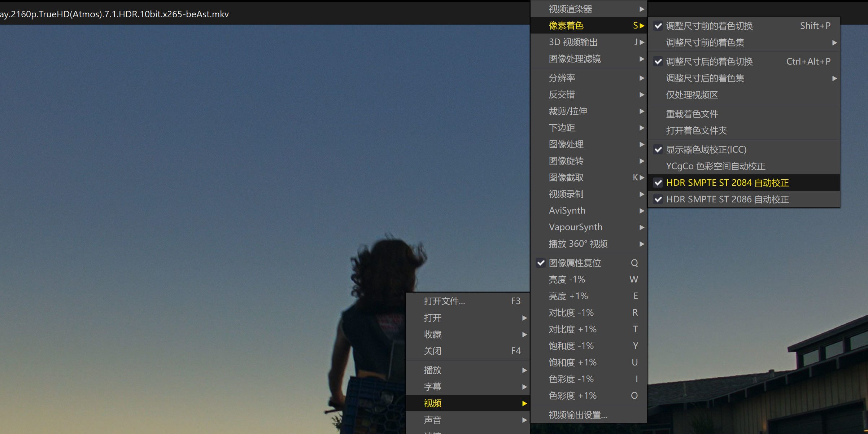Viewport: 868px width, 434px height.
Task: Toggle 调整尺寸后的着色切换 checkmark
Action: coord(658,62)
